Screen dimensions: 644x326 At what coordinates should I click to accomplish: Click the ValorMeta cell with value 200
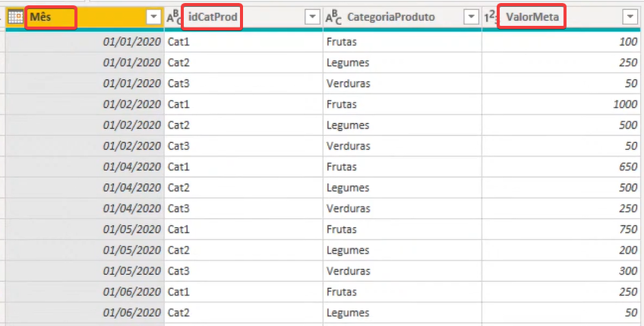[561, 250]
